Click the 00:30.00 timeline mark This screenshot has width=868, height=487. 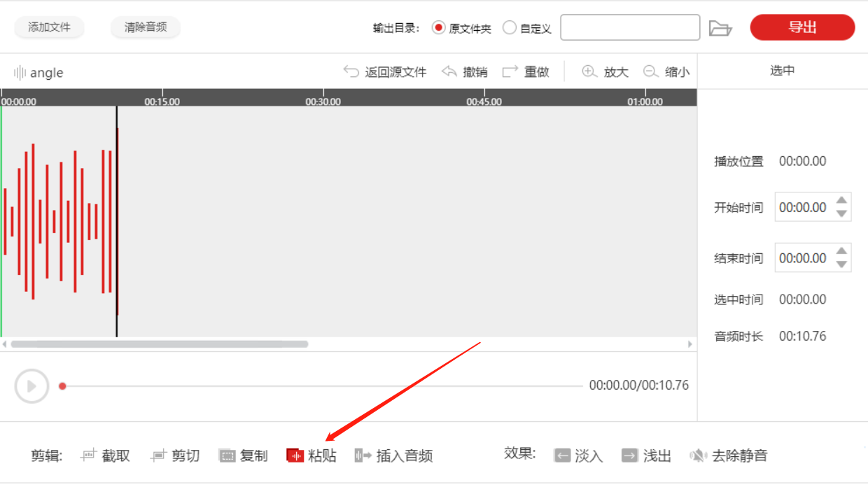click(323, 101)
